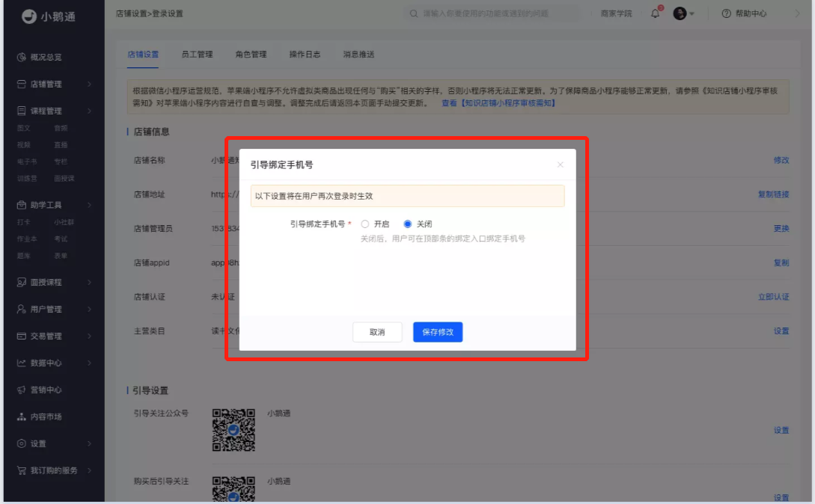Viewport: 815px width, 504px height.
Task: Click the 引导关注公众号 QR code
Action: [233, 430]
